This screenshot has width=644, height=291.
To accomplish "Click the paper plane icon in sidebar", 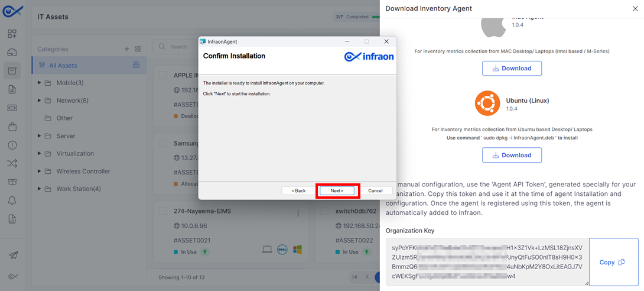I will point(13,256).
